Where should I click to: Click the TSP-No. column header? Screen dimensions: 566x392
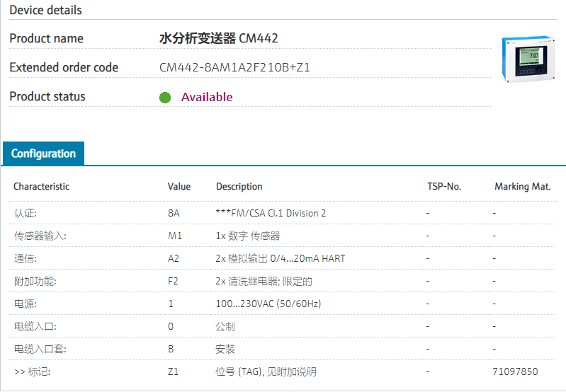[443, 187]
